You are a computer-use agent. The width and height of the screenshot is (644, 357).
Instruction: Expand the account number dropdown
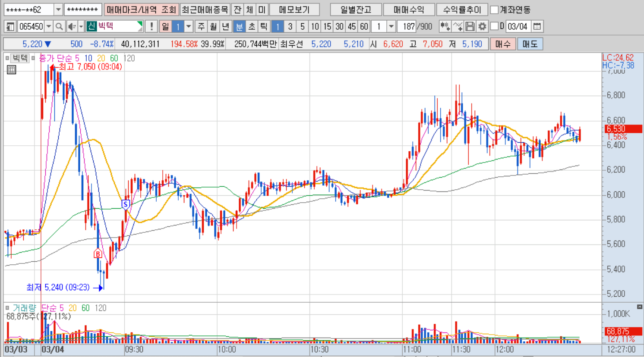pyautogui.click(x=58, y=9)
